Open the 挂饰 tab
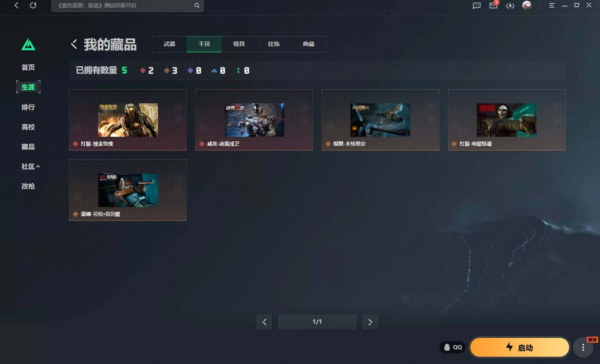Image resolution: width=600 pixels, height=364 pixels. coord(274,44)
